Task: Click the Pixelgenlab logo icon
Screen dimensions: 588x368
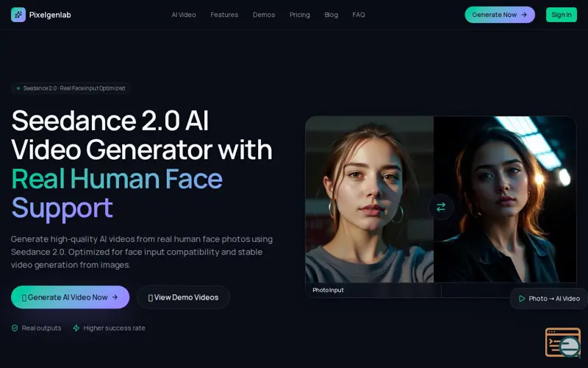Action: click(x=18, y=15)
